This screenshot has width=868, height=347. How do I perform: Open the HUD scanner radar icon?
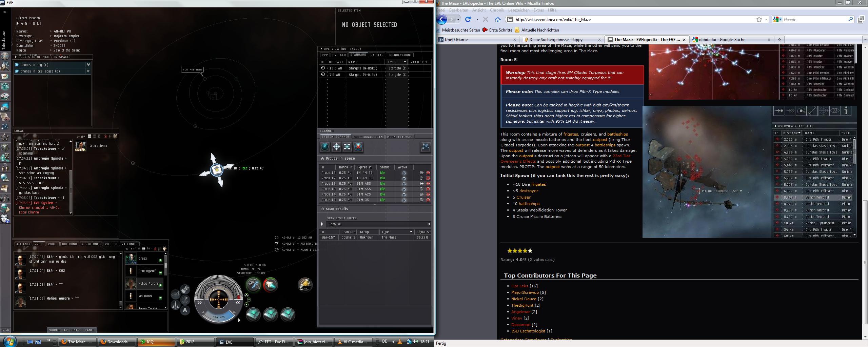pyautogui.click(x=185, y=300)
